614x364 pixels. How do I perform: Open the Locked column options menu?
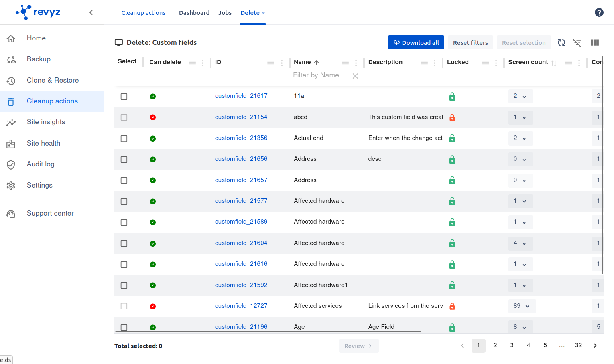(496, 63)
